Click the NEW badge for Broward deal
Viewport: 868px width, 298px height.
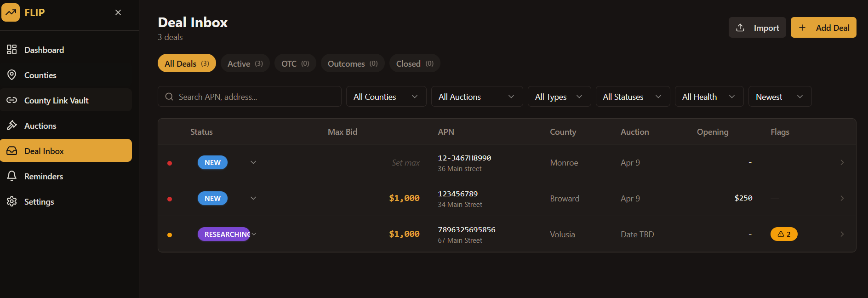(x=212, y=198)
